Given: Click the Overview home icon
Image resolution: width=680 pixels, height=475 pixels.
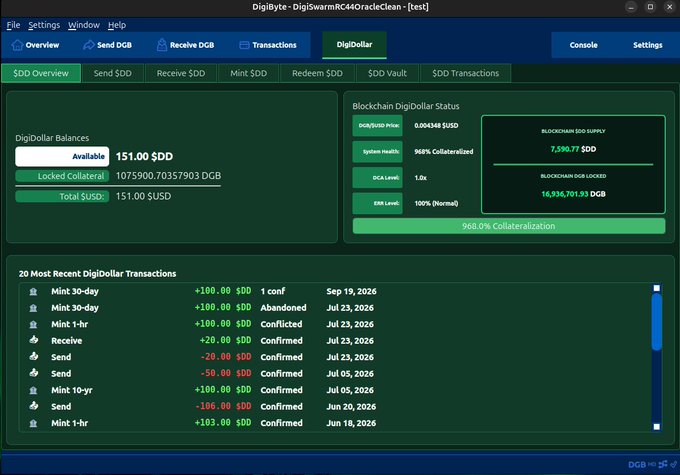Looking at the screenshot, I should 17,45.
